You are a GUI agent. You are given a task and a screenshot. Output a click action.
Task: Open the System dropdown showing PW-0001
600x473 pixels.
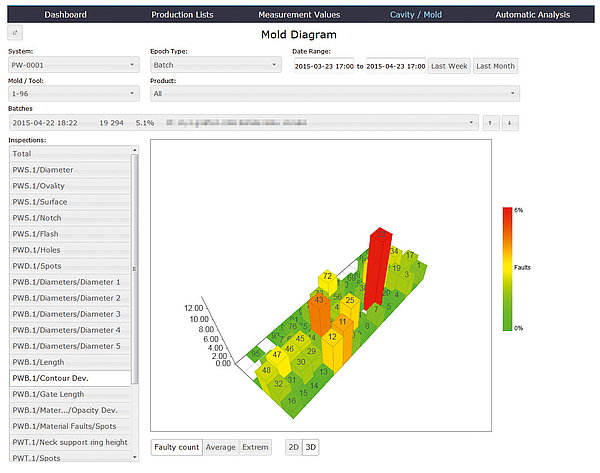(74, 65)
